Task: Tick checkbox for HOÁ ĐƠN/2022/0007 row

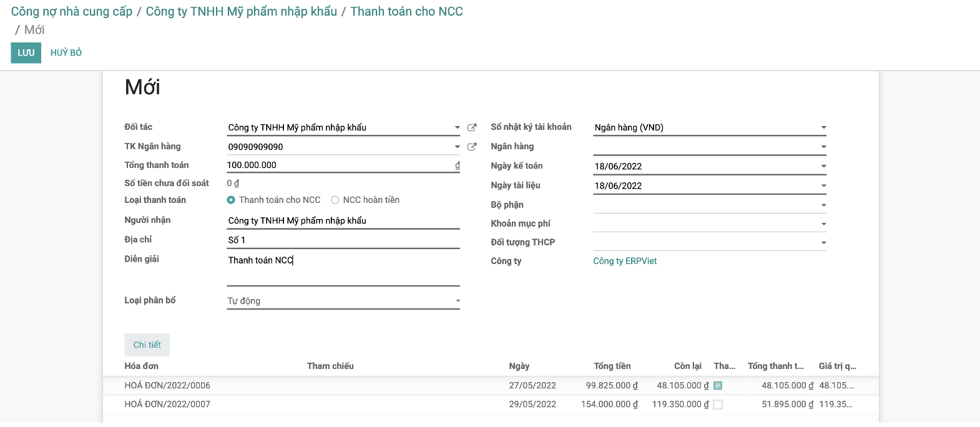Action: 718,405
